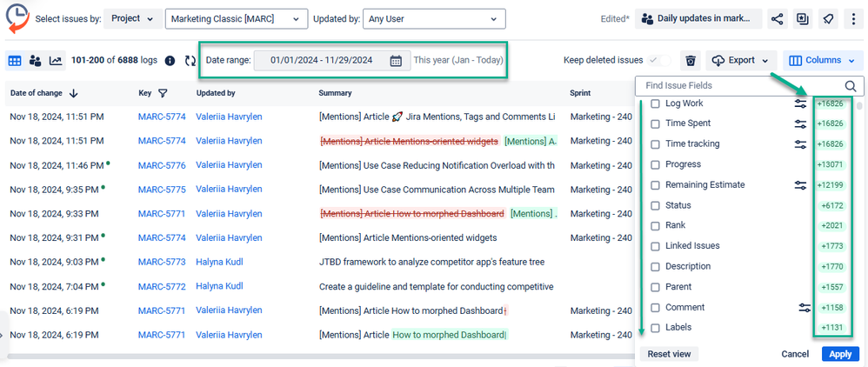The width and height of the screenshot is (868, 367).
Task: Open the three-dot more options menu
Action: (x=853, y=19)
